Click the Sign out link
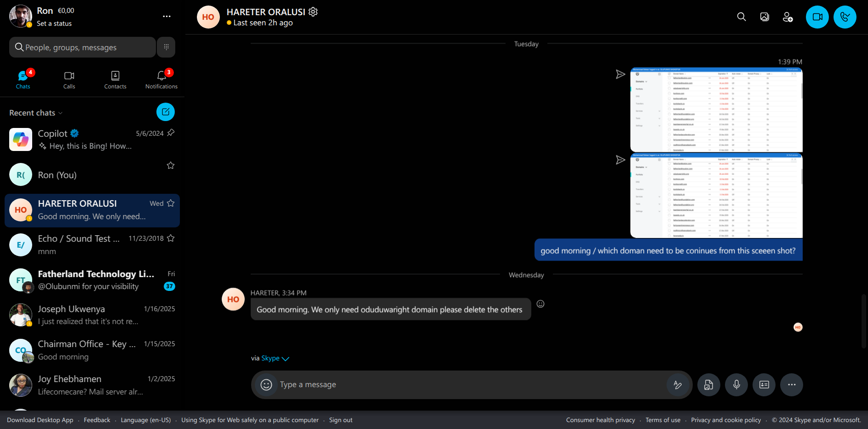868x429 pixels. (x=340, y=420)
